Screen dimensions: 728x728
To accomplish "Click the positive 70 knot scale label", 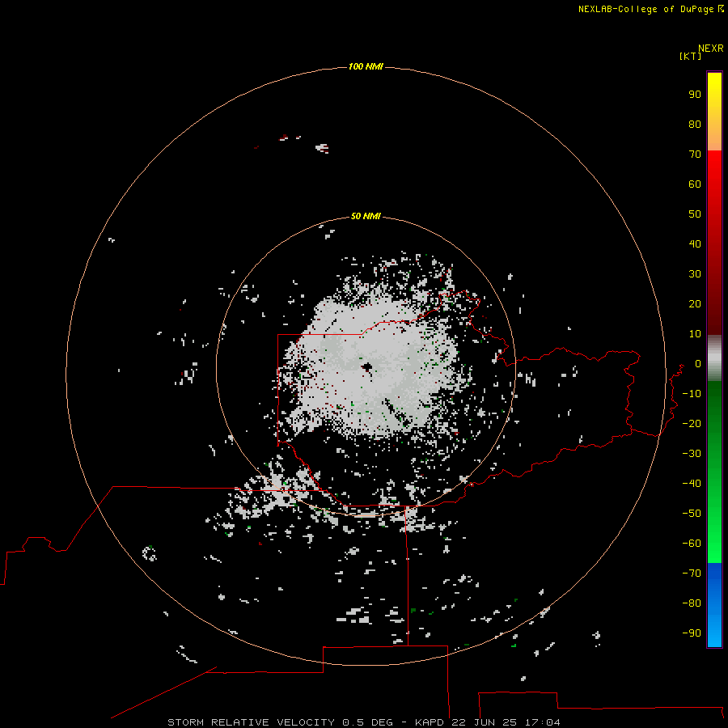I will pyautogui.click(x=695, y=154).
